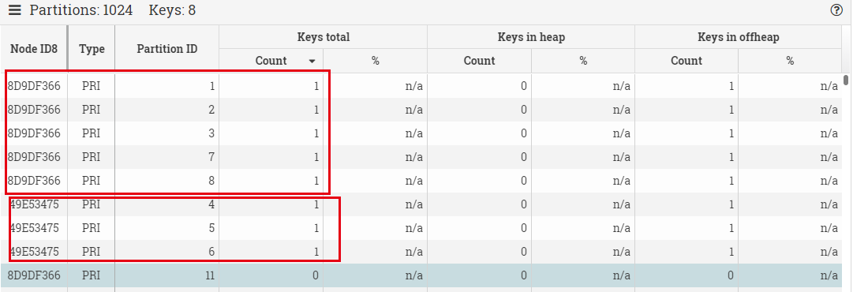Click the Keys total group header
868x292 pixels.
(324, 37)
